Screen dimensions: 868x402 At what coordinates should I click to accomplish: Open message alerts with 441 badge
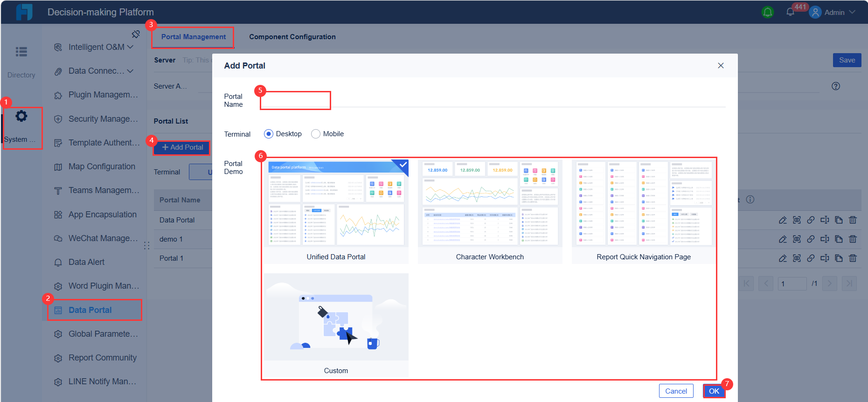point(791,12)
